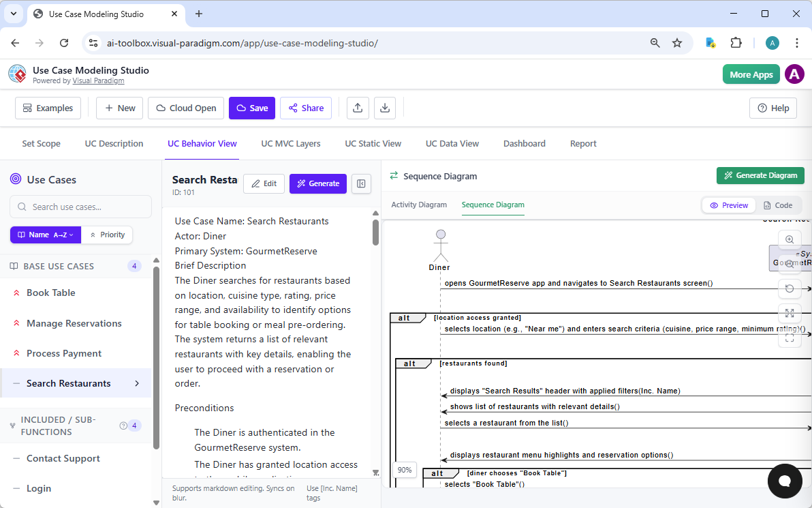Fit diagram to screen with the frame icon
This screenshot has height=508, width=812.
790,338
